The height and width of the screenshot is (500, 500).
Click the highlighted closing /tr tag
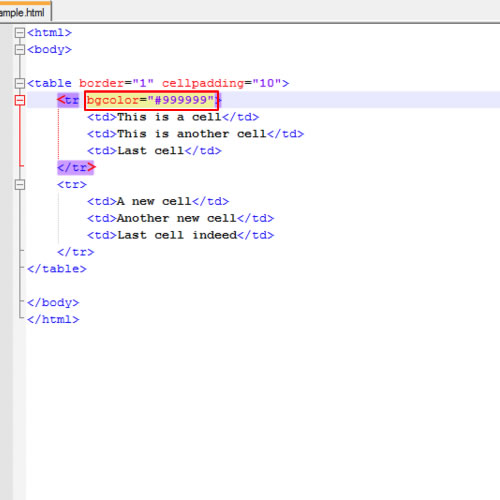(76, 167)
